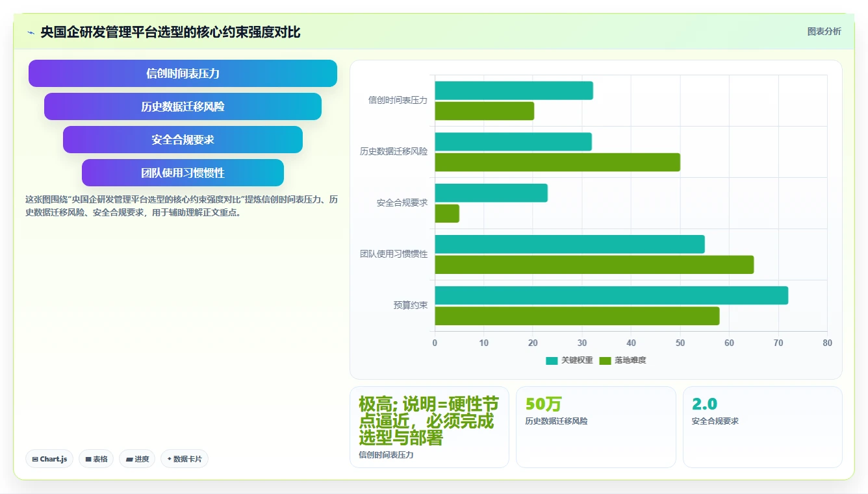Click the 图表分析 label in header
The image size is (868, 494).
point(824,31)
